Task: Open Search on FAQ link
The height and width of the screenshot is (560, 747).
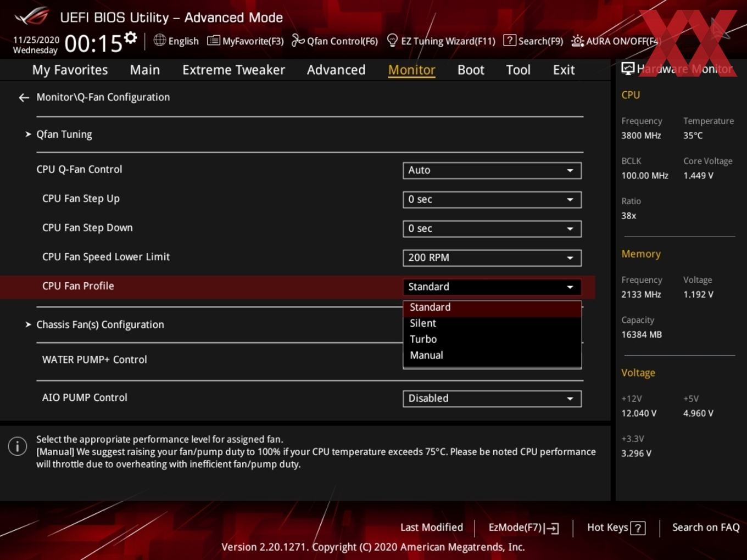Action: 706,528
